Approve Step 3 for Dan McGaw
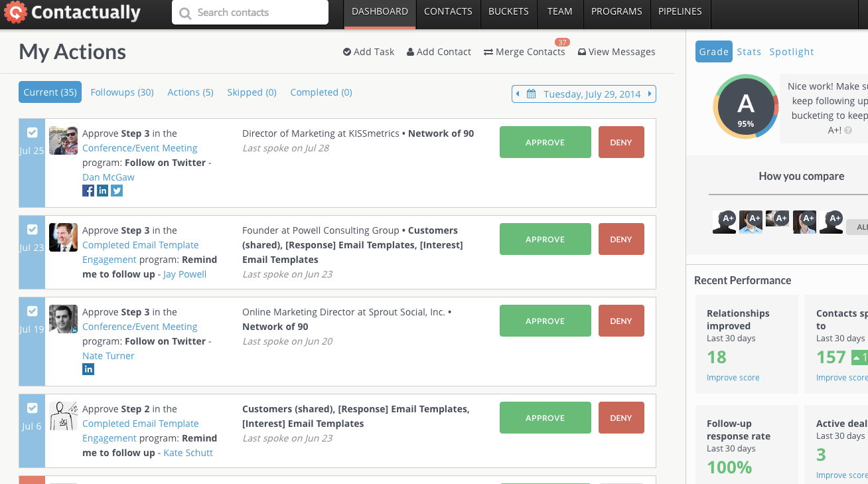 545,141
